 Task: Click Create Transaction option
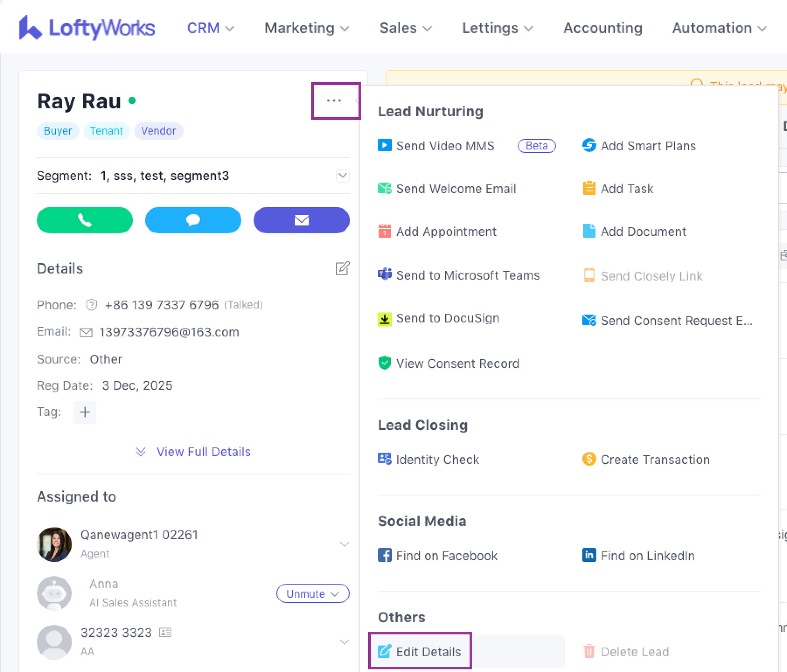tap(655, 460)
